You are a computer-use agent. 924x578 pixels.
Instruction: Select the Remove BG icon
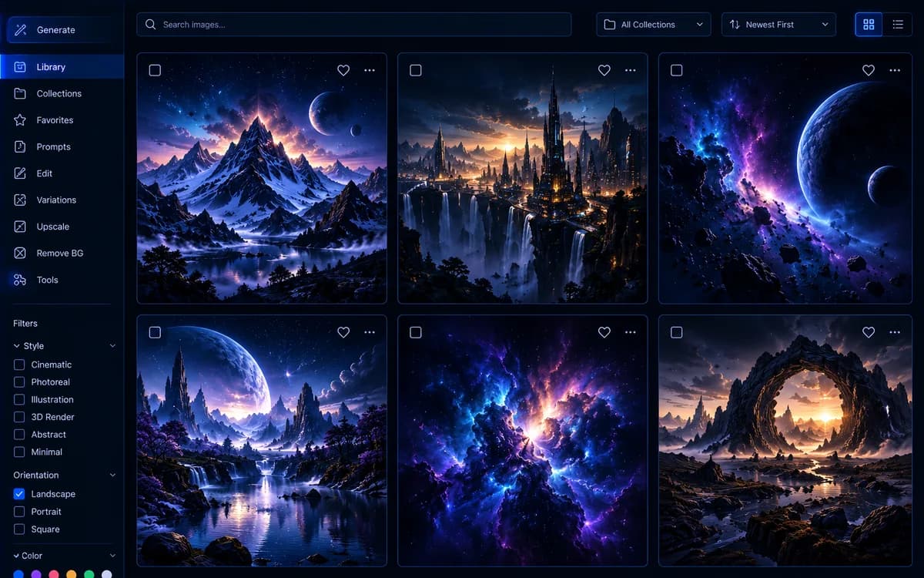pyautogui.click(x=20, y=253)
